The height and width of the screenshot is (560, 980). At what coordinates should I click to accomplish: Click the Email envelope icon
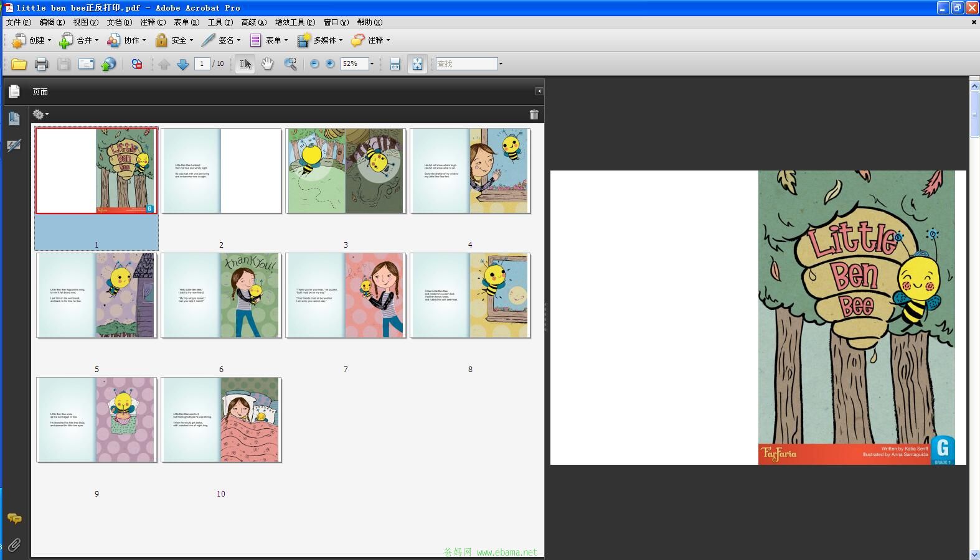point(86,64)
